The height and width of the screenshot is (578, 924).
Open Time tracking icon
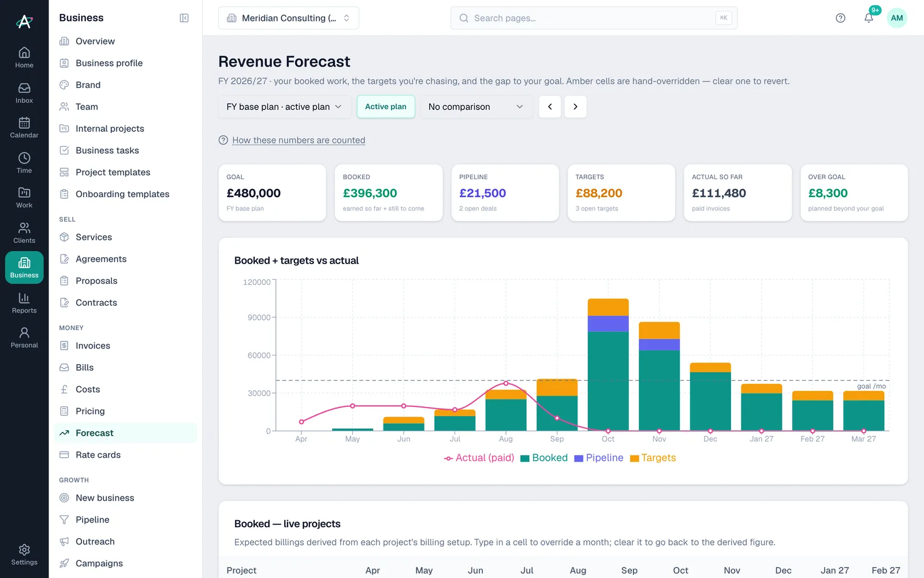[x=24, y=163]
